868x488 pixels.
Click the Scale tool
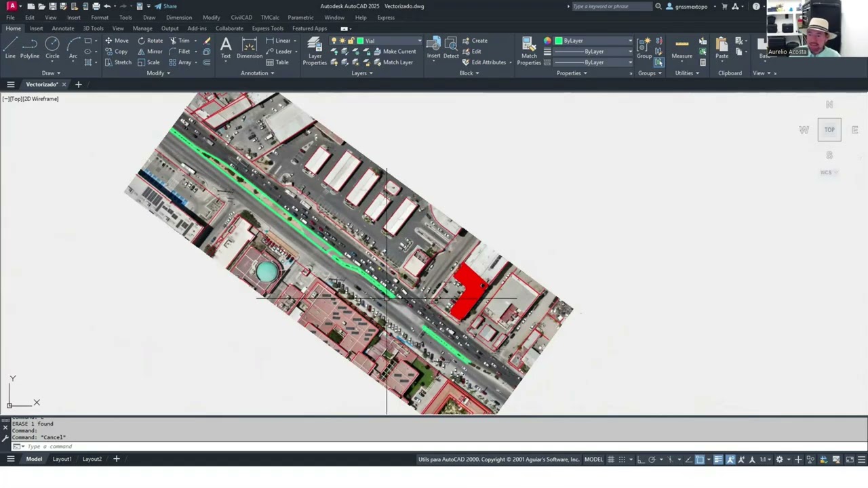click(149, 62)
